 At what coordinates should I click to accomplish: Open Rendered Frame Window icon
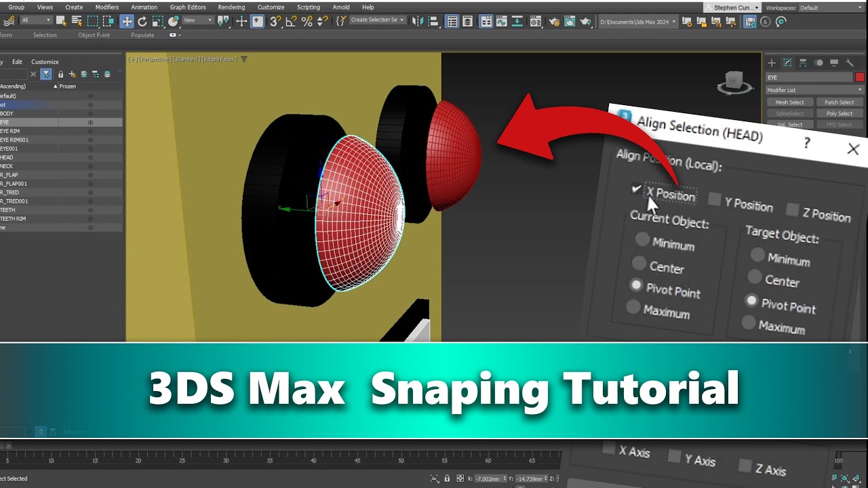tap(570, 21)
